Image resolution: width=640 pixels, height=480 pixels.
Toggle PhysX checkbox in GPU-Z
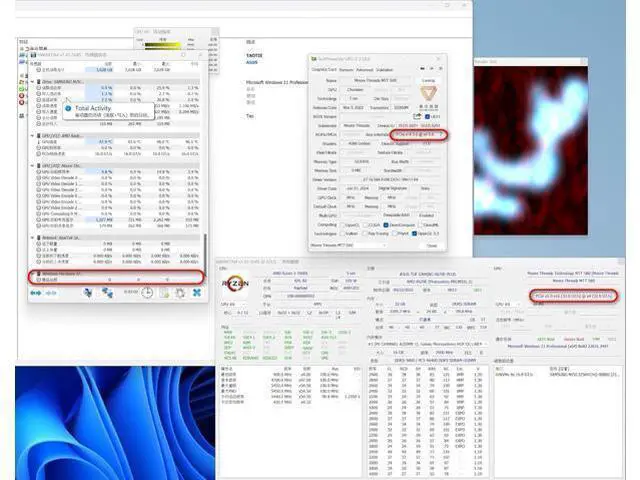(395, 233)
